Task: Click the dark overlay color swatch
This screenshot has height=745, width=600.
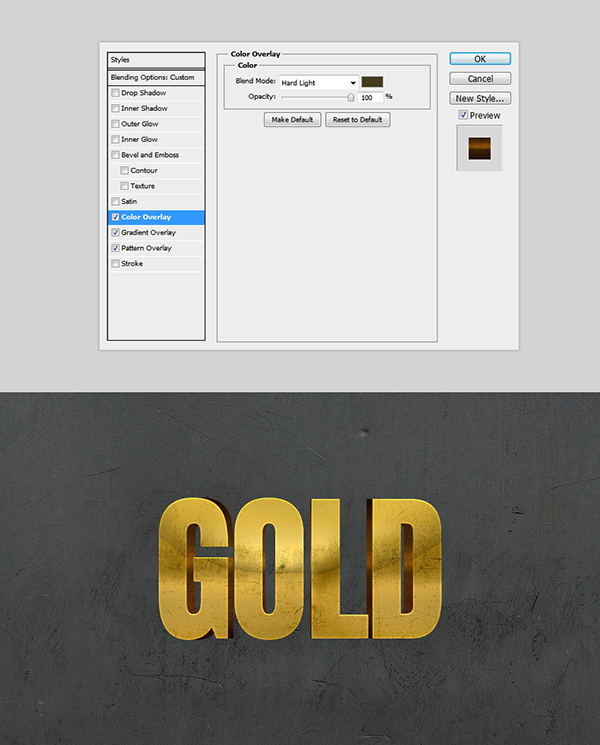Action: (373, 82)
